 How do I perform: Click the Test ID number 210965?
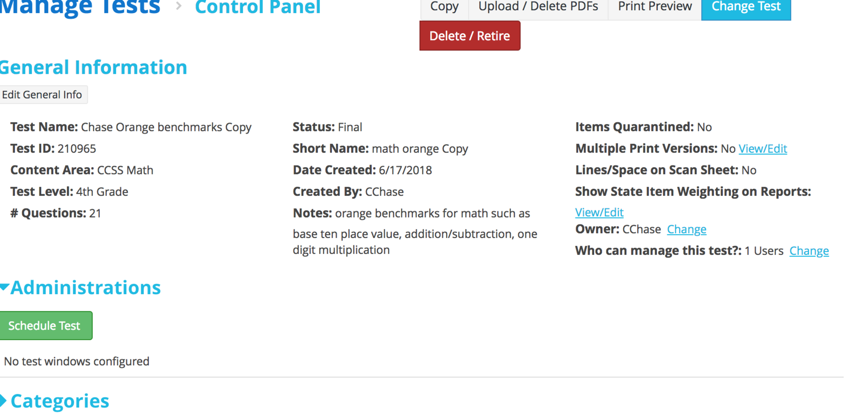[x=77, y=149]
